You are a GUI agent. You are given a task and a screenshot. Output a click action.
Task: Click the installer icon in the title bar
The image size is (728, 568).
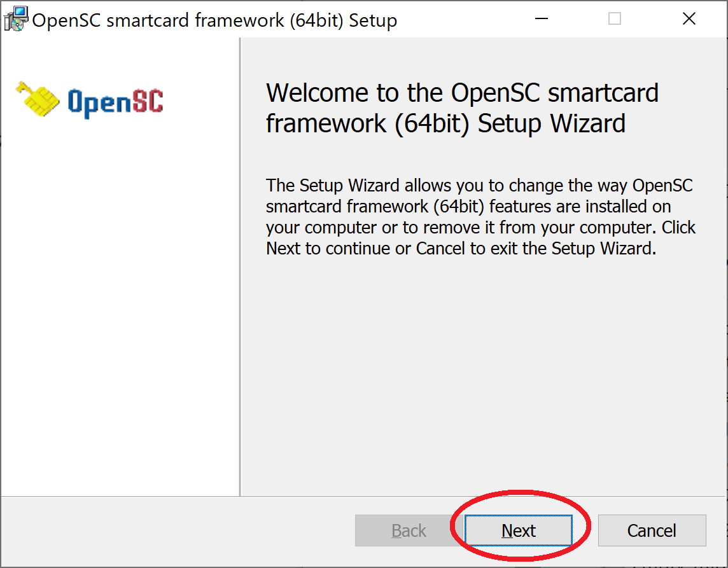coord(16,18)
